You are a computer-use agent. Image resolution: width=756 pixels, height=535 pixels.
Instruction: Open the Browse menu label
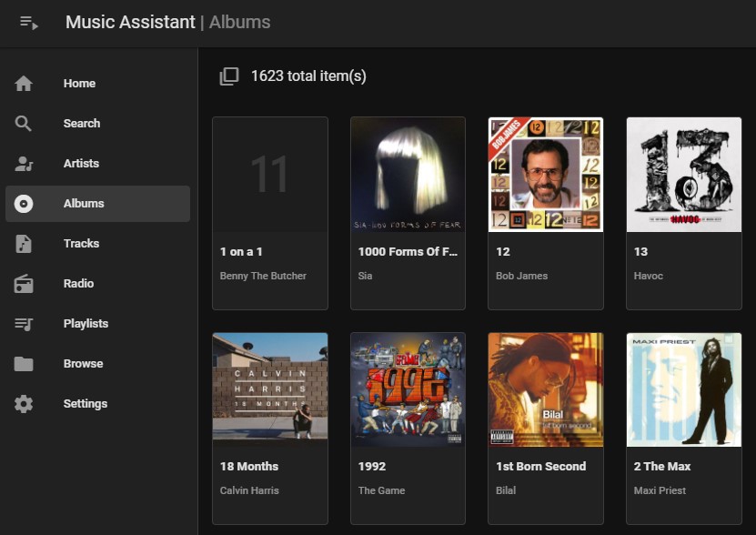tap(84, 364)
